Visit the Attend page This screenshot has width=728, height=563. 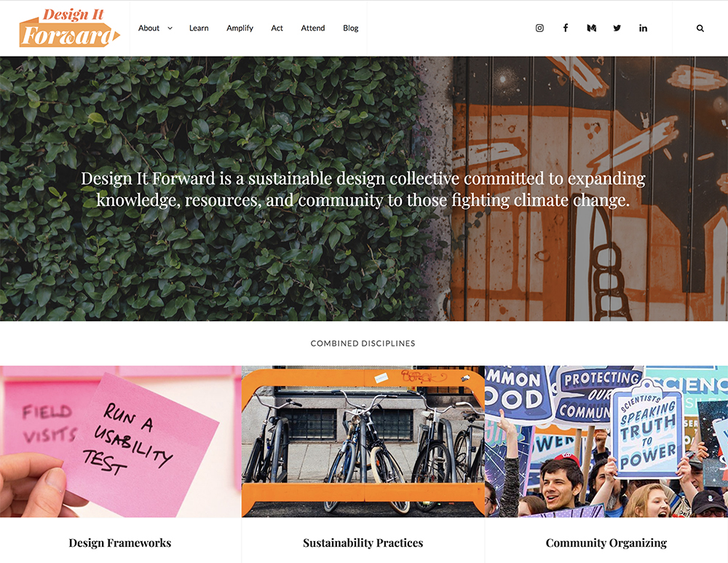(x=313, y=28)
